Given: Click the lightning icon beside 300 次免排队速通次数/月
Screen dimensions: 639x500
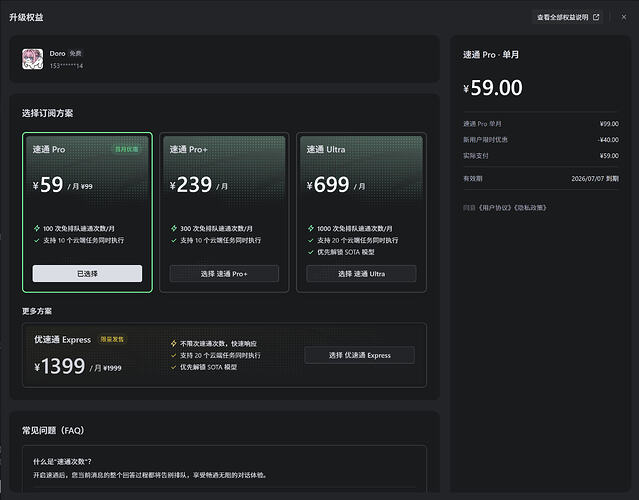Looking at the screenshot, I should pyautogui.click(x=174, y=228).
